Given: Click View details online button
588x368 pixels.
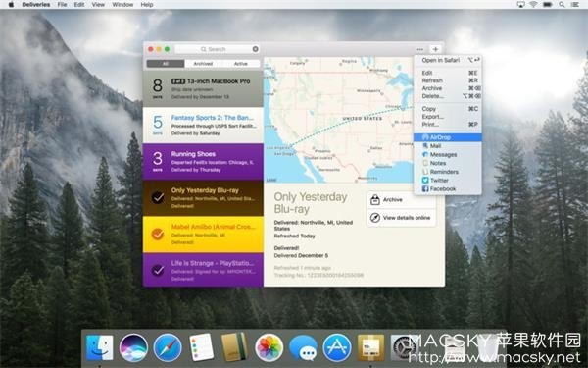Looking at the screenshot, I should pyautogui.click(x=401, y=218).
